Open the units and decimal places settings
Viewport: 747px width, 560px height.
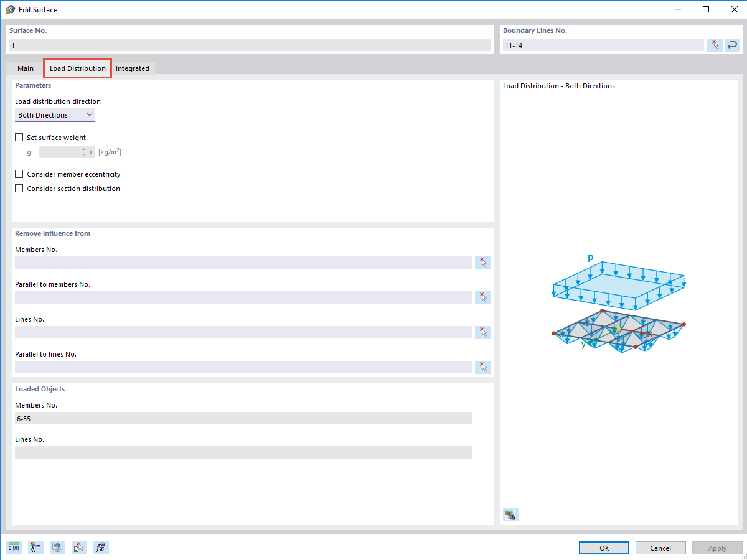13,547
